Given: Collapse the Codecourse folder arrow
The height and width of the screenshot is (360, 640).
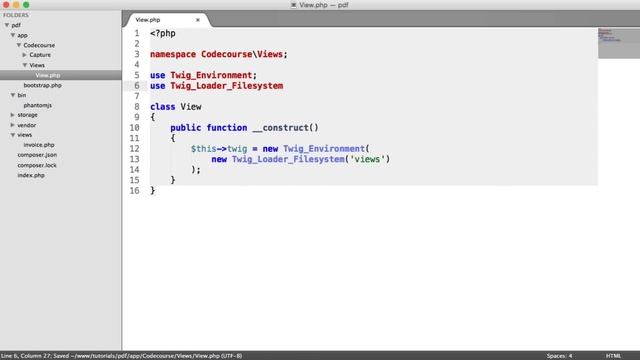Looking at the screenshot, I should click(19, 45).
